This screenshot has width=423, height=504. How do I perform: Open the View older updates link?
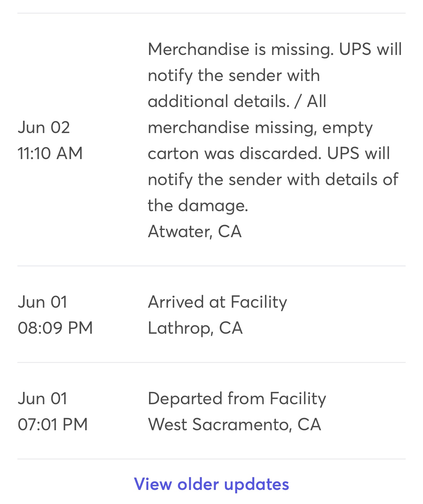click(211, 484)
